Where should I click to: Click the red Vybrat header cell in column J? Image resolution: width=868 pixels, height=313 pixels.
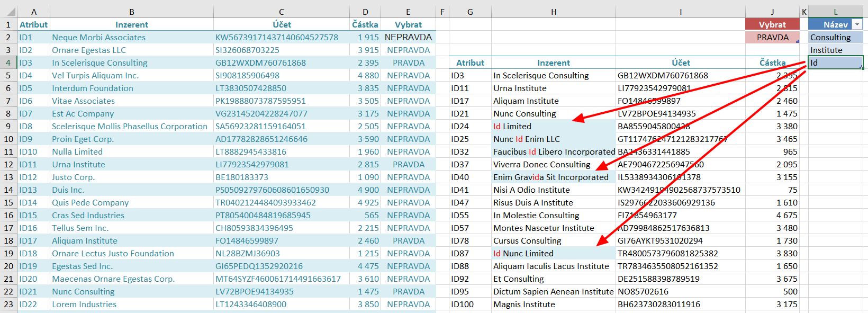(x=772, y=24)
